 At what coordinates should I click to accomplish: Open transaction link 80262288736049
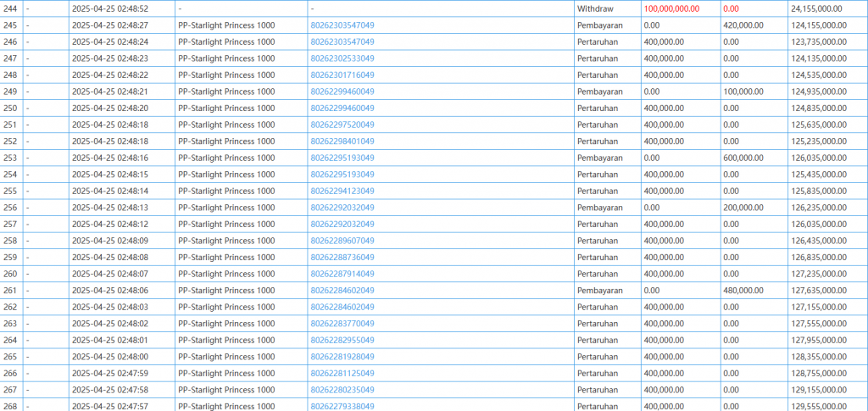[x=342, y=258]
